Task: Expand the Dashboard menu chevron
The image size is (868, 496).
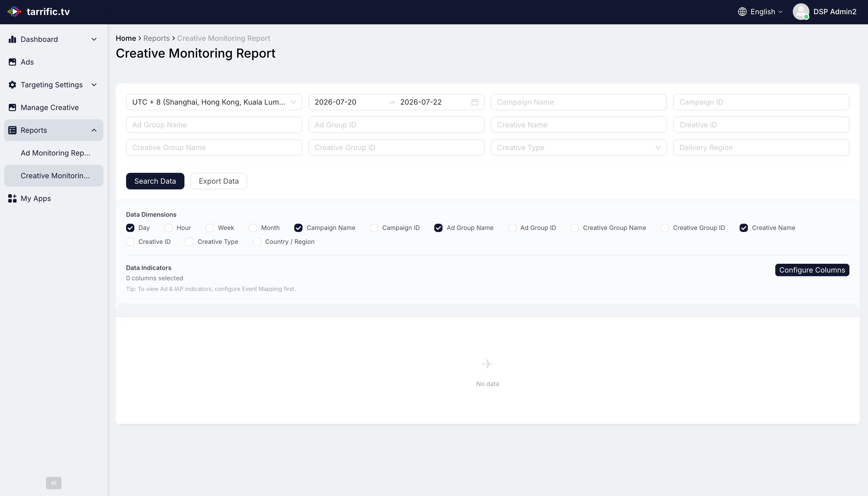Action: point(94,39)
